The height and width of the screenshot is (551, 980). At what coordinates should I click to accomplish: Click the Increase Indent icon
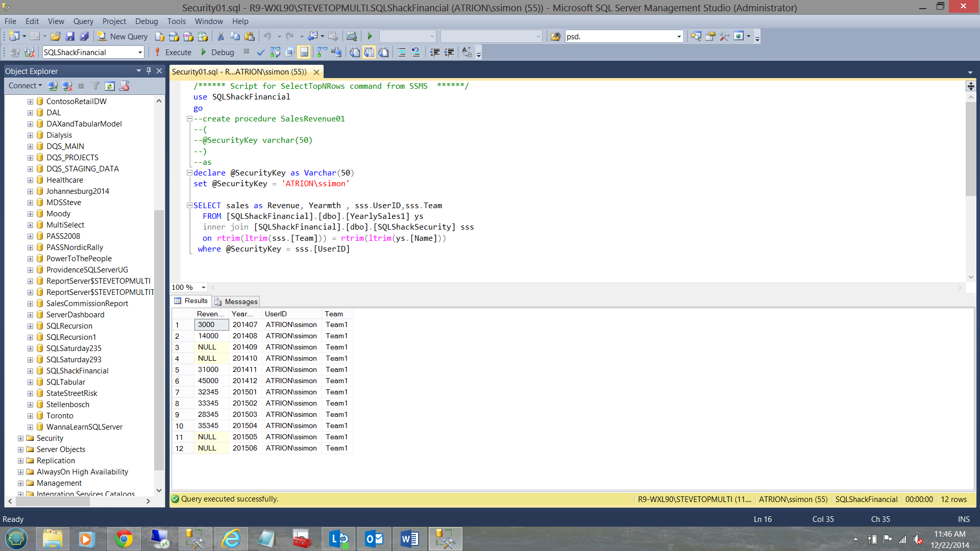[x=449, y=52]
